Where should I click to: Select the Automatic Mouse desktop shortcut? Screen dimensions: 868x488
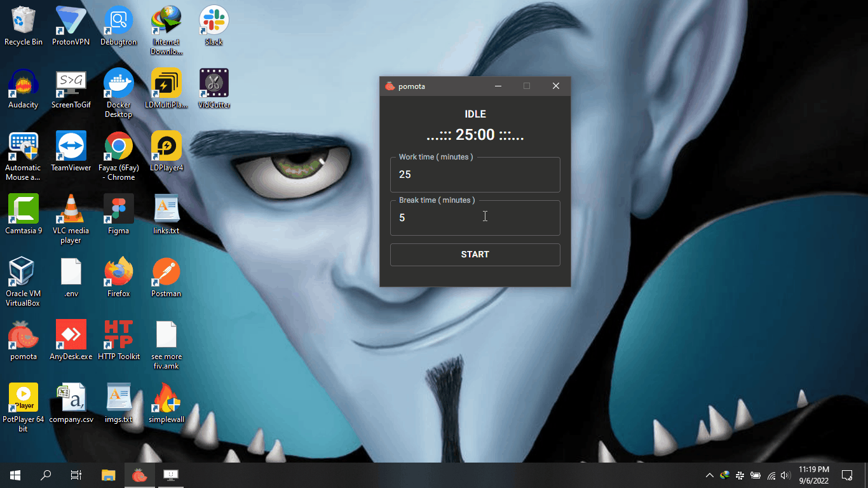tap(24, 156)
